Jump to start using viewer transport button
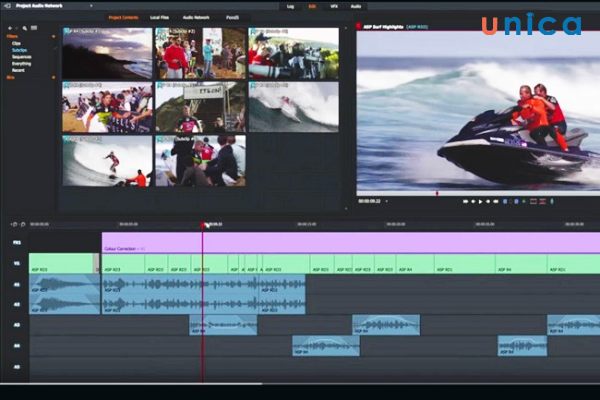The width and height of the screenshot is (600, 400). click(x=465, y=201)
